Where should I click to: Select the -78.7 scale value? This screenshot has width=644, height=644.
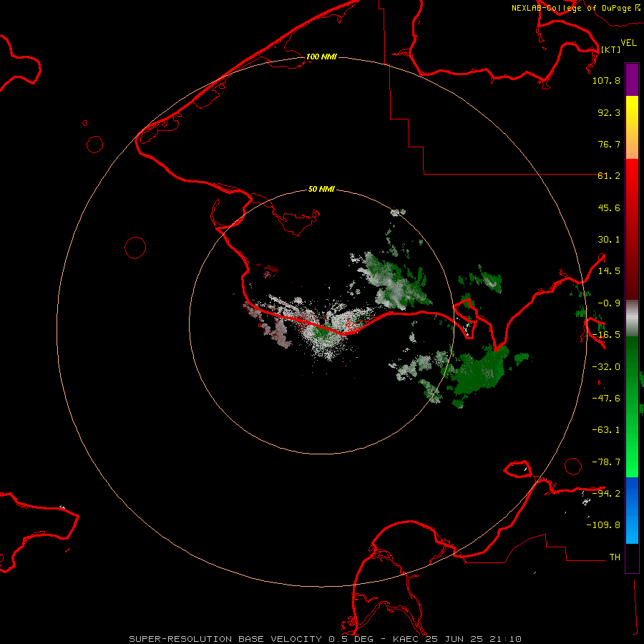606,462
